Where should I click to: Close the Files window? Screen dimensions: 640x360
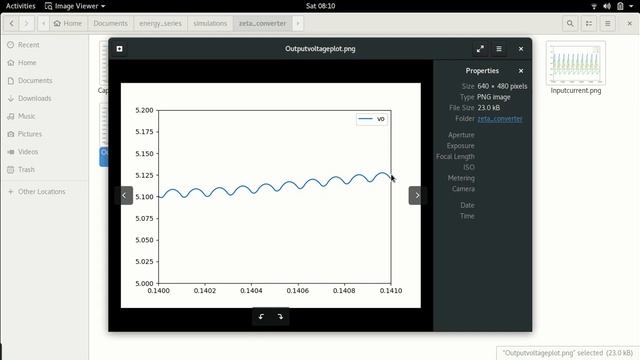pyautogui.click(x=629, y=24)
